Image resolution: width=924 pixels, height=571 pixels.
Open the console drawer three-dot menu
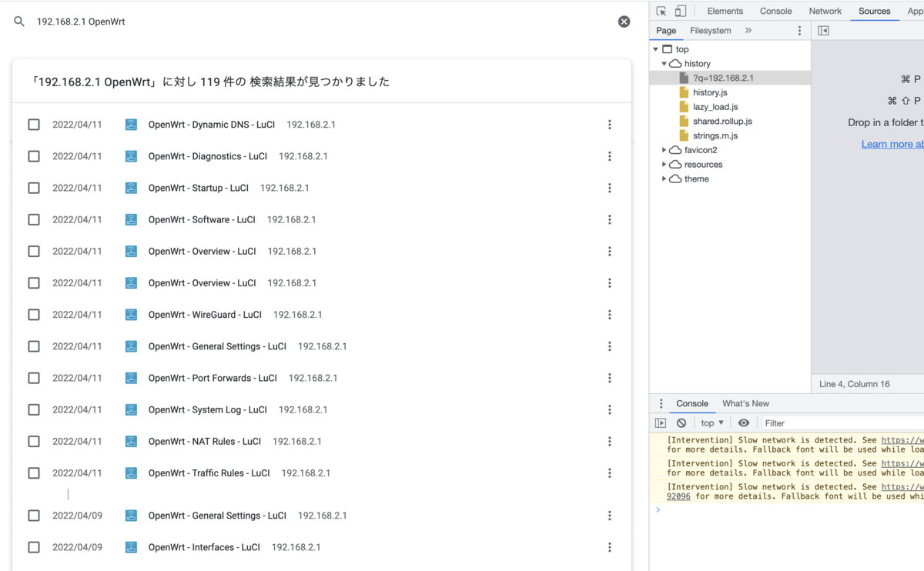pyautogui.click(x=661, y=404)
